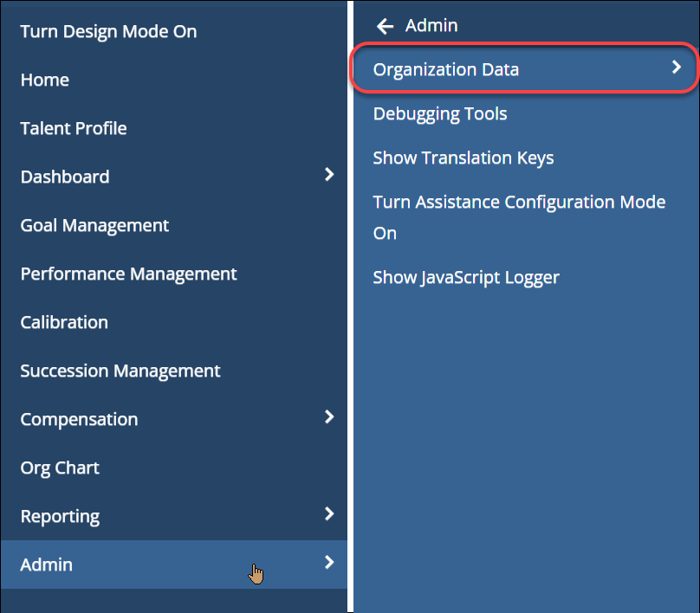Select Calibration in the menu
The height and width of the screenshot is (613, 700).
click(64, 323)
